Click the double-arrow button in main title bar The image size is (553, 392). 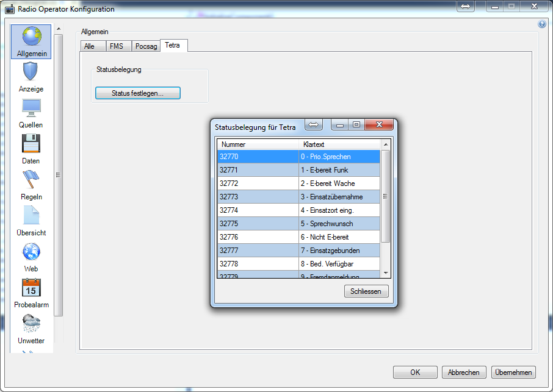466,6
